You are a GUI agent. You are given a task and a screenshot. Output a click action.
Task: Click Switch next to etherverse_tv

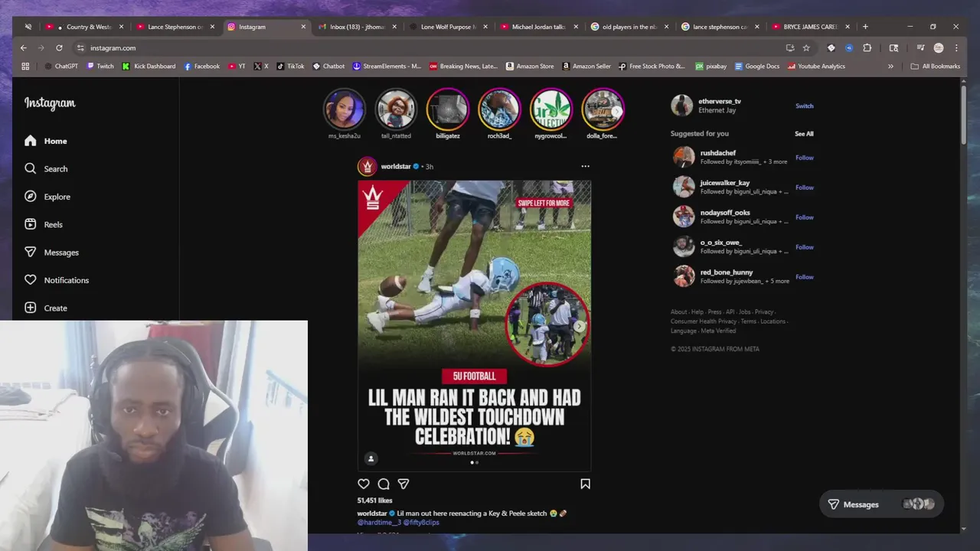tap(804, 106)
